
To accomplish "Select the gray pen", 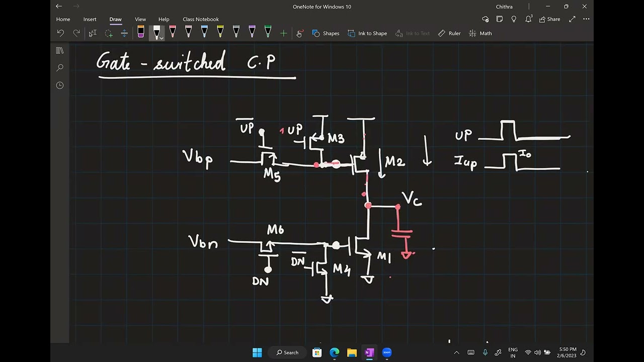I will coord(236,32).
